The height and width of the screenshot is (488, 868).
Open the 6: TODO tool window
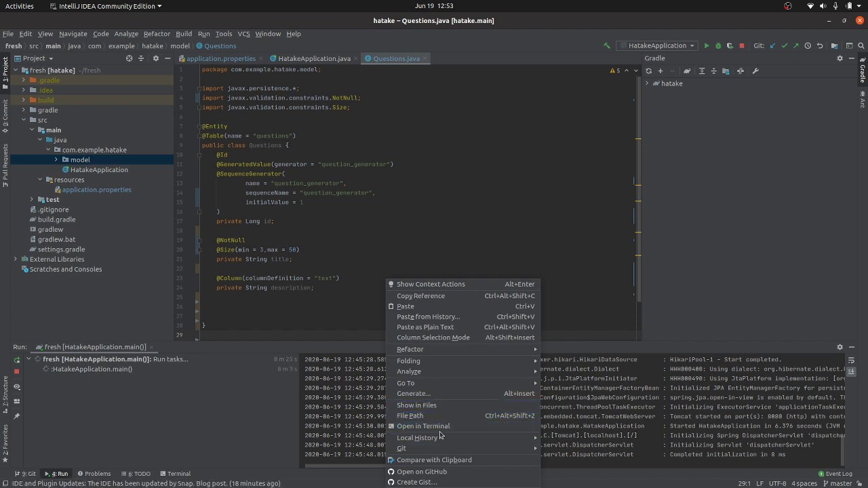click(135, 474)
